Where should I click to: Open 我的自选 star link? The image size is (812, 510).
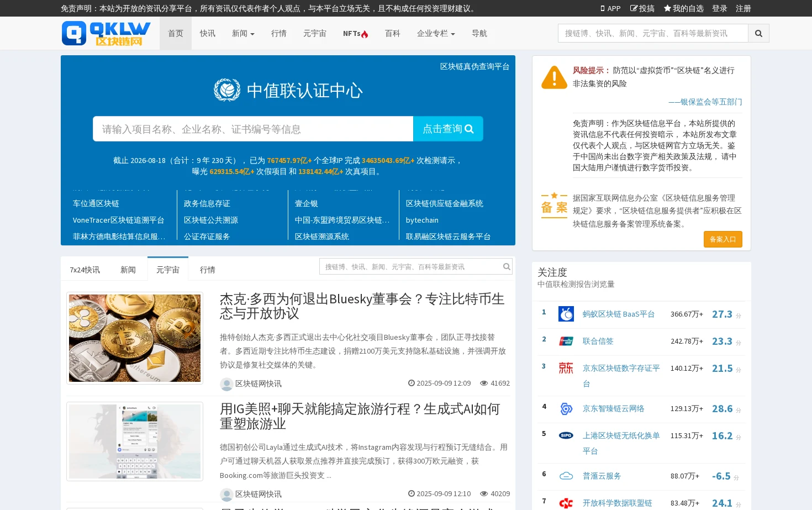684,8
